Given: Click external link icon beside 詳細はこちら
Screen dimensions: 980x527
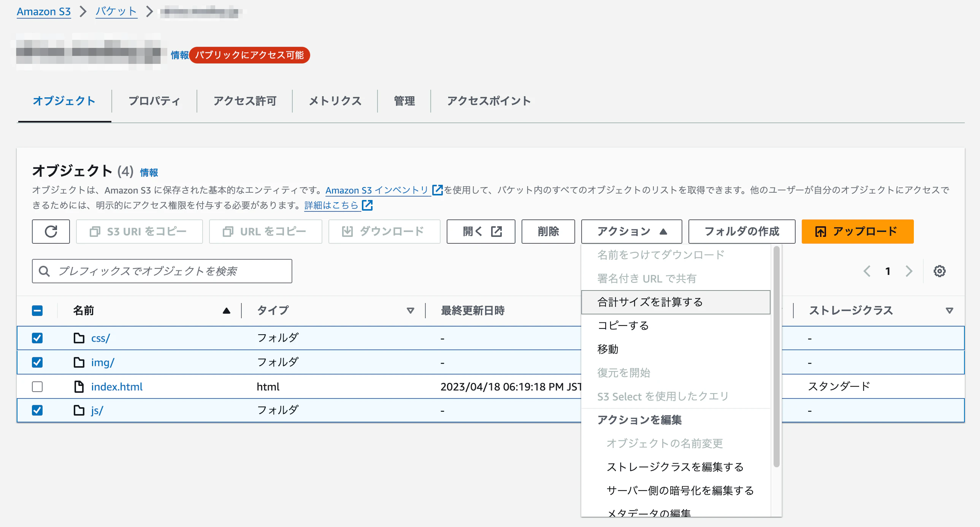Looking at the screenshot, I should pyautogui.click(x=367, y=205).
